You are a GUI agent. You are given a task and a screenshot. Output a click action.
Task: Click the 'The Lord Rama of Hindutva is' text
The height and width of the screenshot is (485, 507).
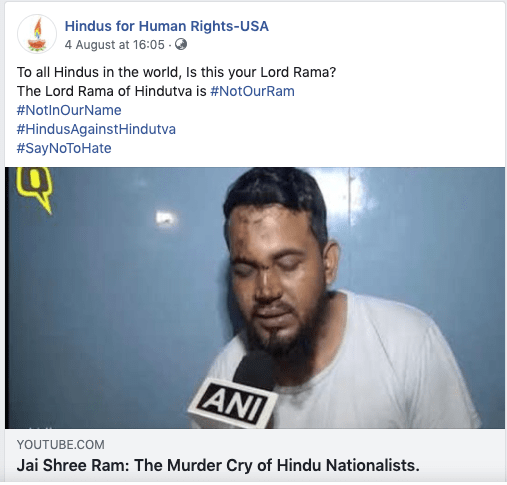[112, 91]
